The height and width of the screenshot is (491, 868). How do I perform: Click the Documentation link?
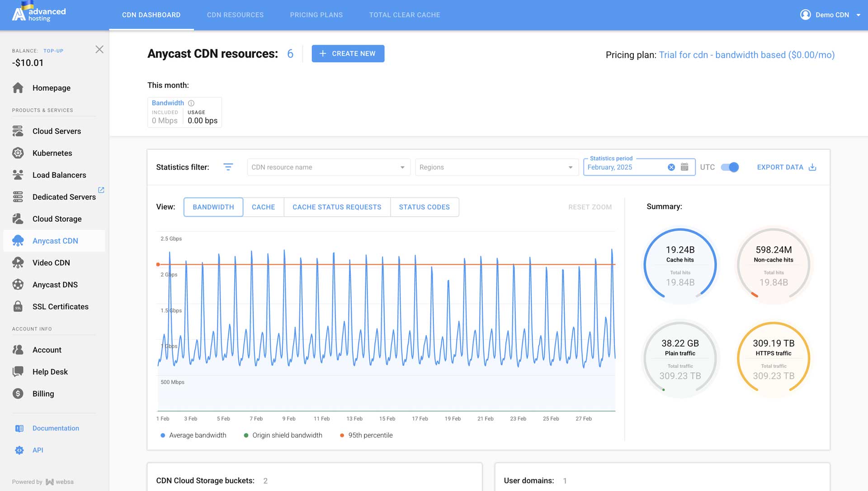(x=56, y=429)
